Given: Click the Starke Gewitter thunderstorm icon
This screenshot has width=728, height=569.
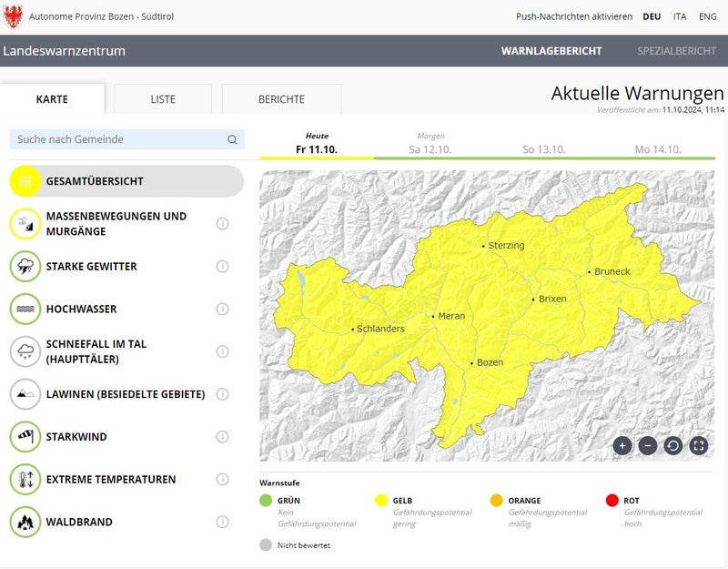Looking at the screenshot, I should click(x=25, y=267).
